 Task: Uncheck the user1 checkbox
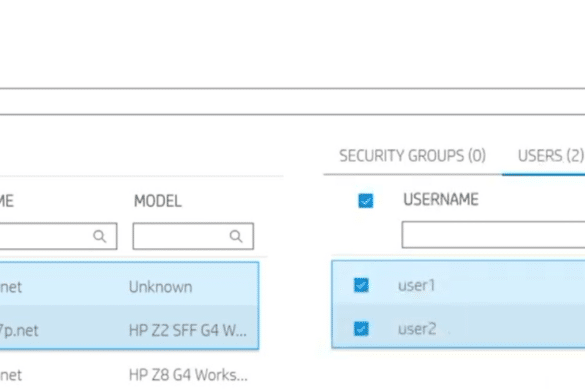point(361,285)
